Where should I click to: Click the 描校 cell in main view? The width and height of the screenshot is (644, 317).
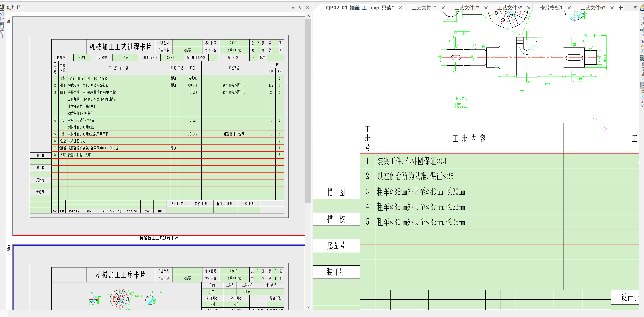coord(336,219)
